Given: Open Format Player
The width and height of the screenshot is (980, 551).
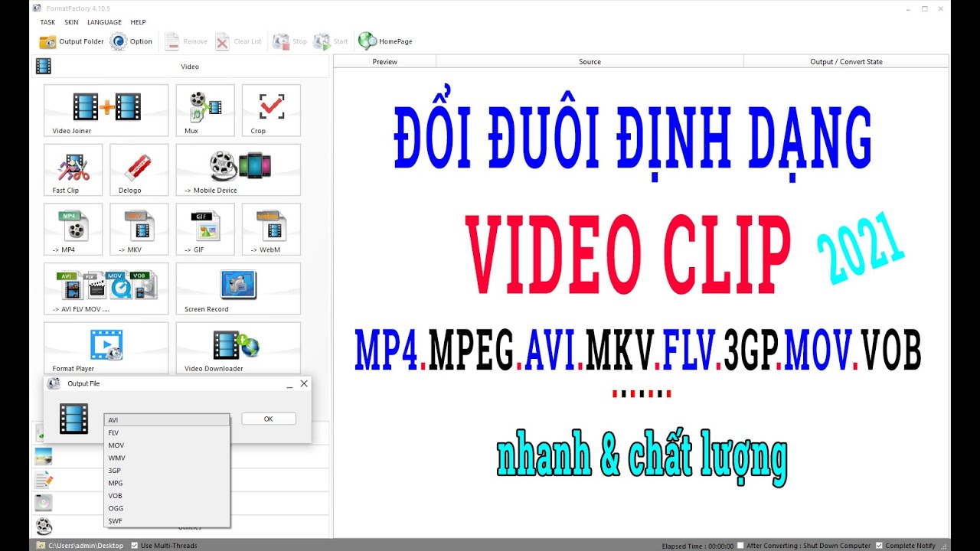Looking at the screenshot, I should point(106,347).
